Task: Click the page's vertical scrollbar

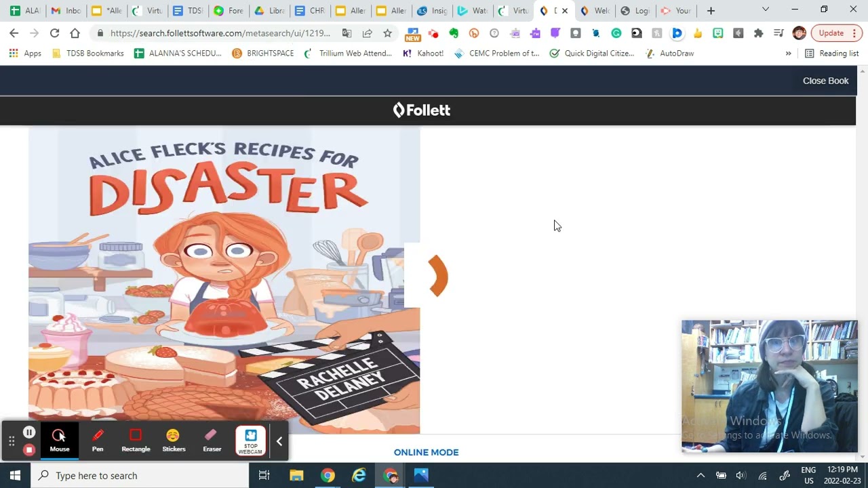Action: point(862,264)
